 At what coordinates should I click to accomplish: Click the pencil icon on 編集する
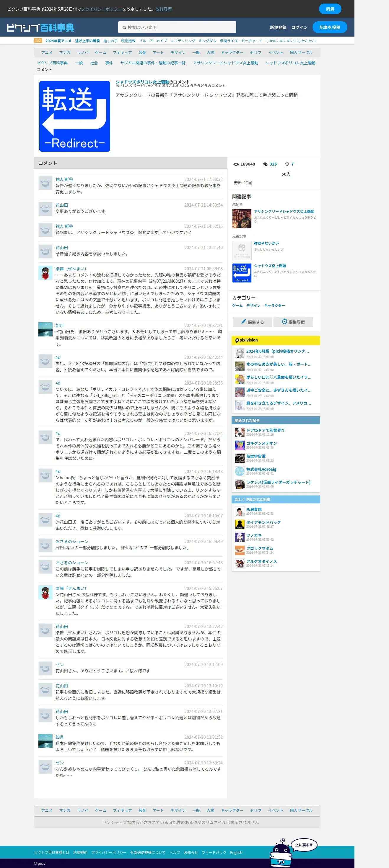click(x=243, y=321)
